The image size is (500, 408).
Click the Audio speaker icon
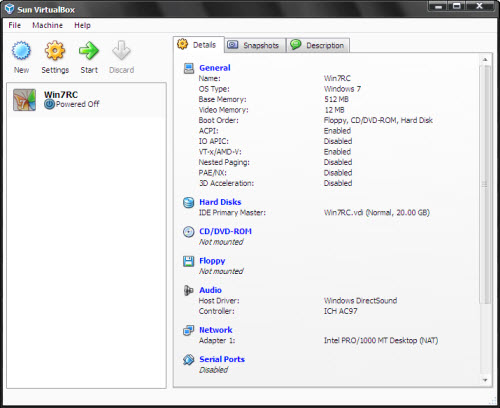[x=189, y=290]
